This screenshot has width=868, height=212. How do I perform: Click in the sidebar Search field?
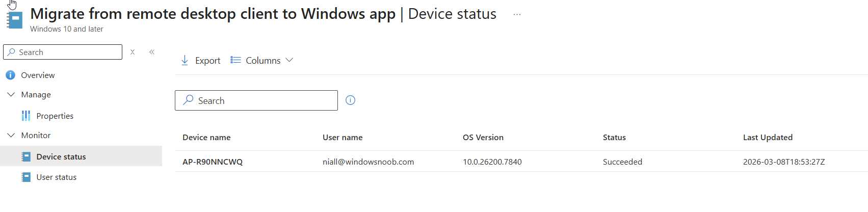point(66,52)
